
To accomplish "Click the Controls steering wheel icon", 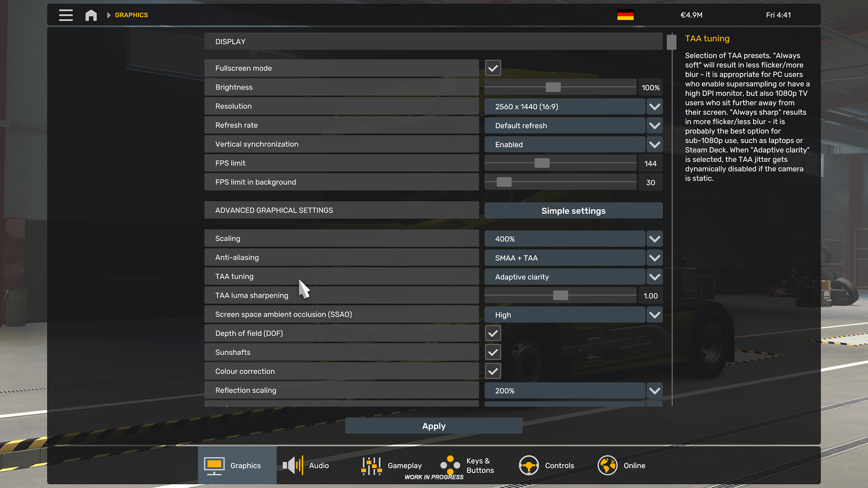I will coord(528,465).
